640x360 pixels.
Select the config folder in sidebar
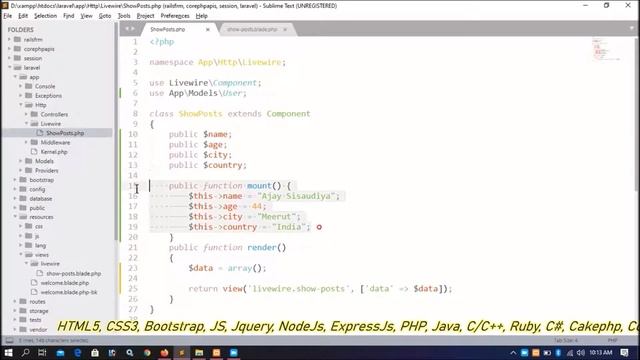tap(37, 189)
